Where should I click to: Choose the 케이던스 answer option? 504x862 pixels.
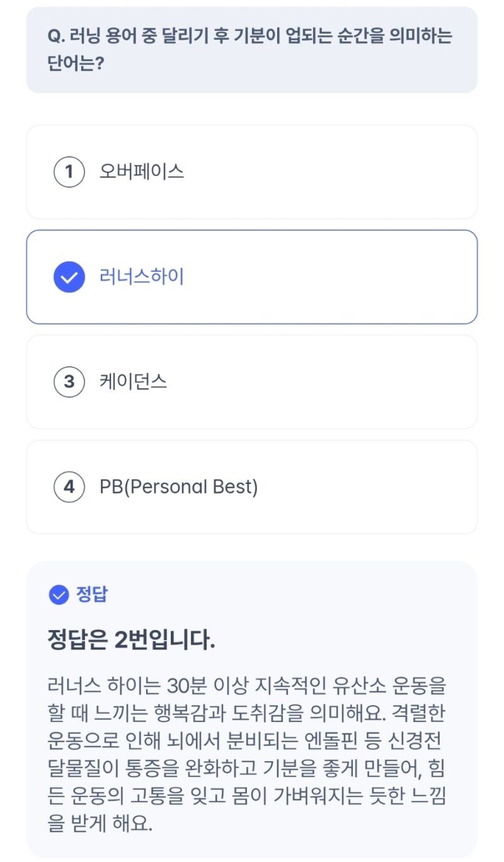coord(134,382)
